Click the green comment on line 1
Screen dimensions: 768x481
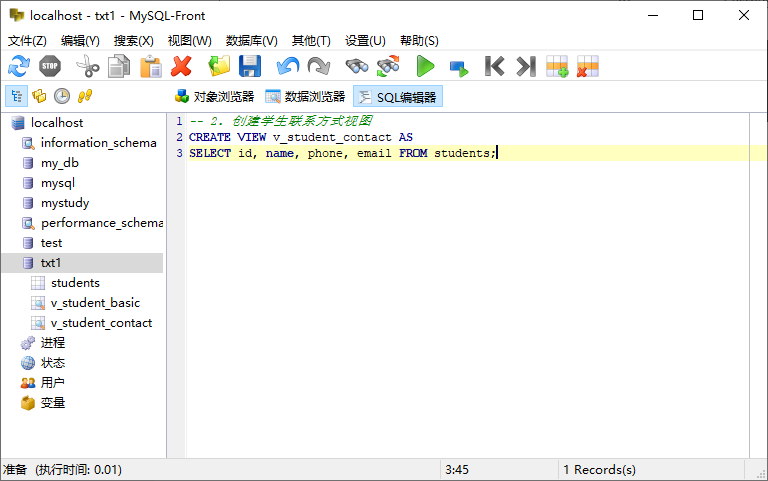[x=281, y=121]
